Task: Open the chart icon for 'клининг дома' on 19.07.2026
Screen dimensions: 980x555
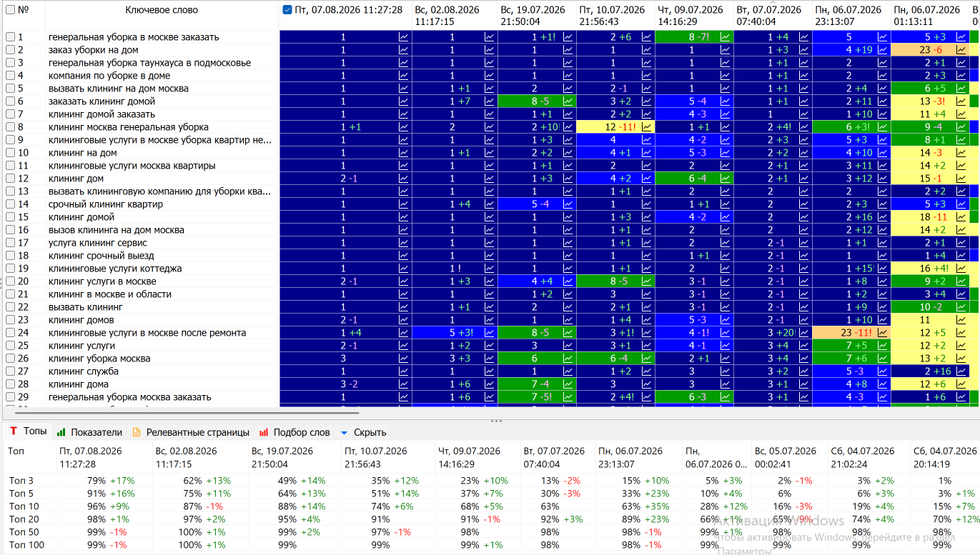Action: point(568,384)
